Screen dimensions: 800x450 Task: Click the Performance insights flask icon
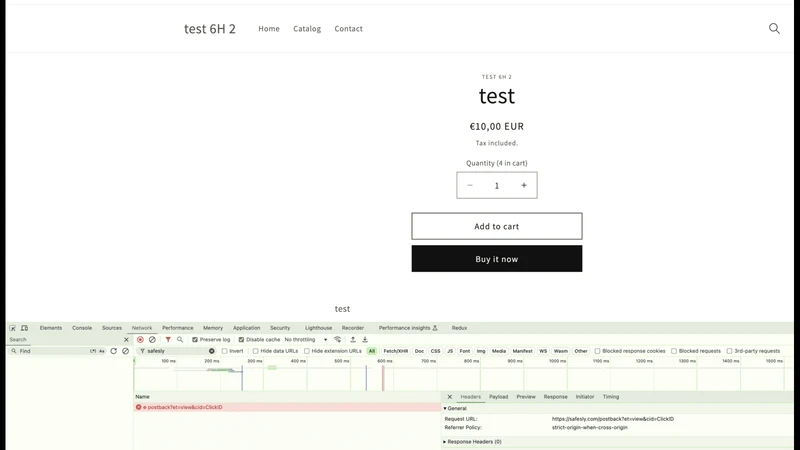[435, 328]
